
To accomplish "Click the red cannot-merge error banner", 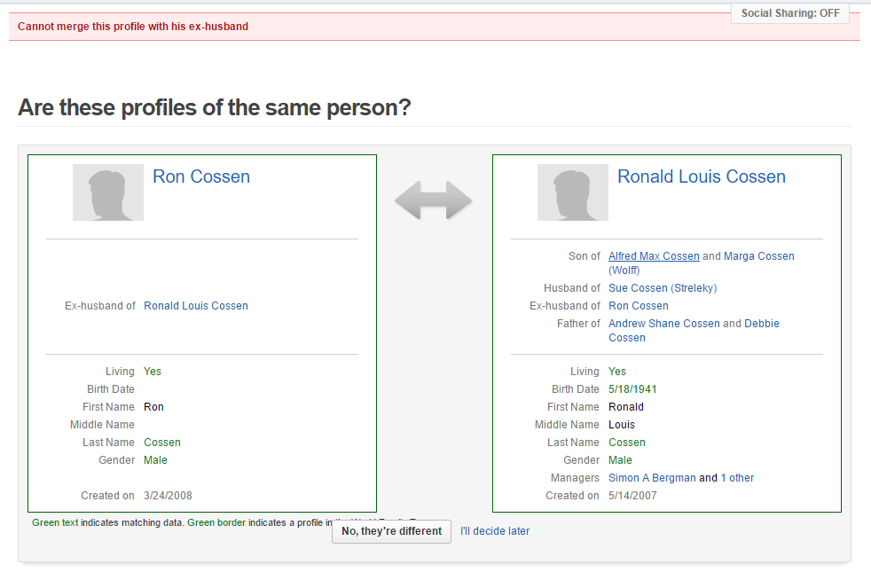I will (355, 27).
